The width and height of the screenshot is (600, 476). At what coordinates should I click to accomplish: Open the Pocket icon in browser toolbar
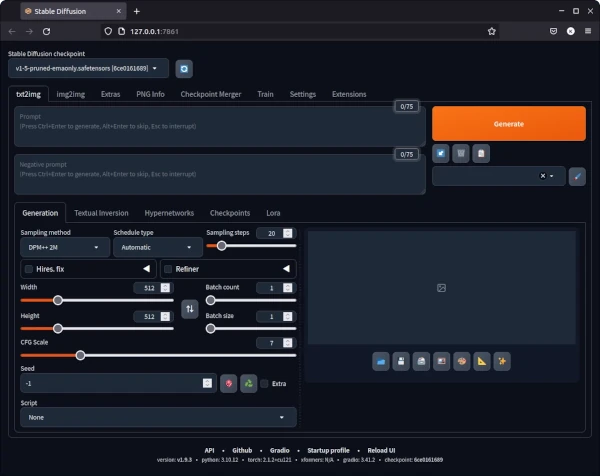(x=553, y=31)
